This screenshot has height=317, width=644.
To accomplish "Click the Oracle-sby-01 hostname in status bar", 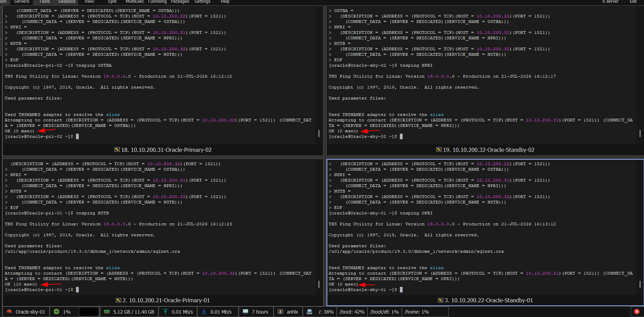I will [x=30, y=312].
